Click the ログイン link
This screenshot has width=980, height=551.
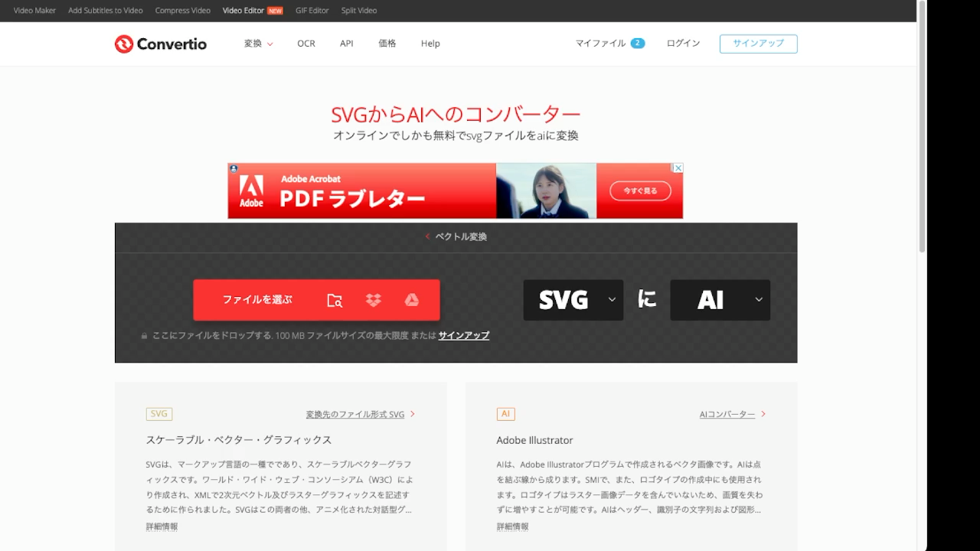click(683, 44)
